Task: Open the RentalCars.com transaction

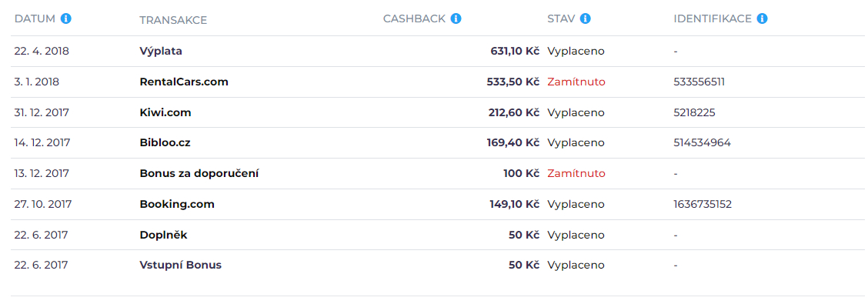Action: coord(184,82)
